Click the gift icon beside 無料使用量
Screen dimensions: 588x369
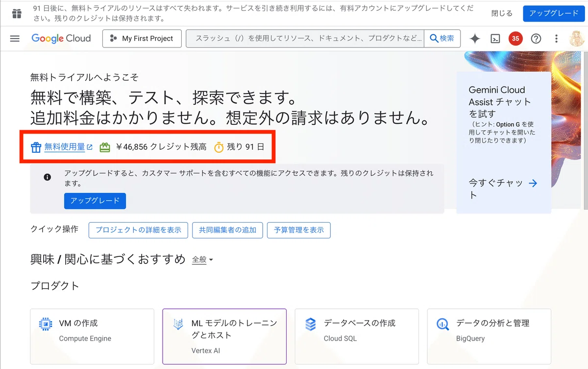tap(36, 147)
